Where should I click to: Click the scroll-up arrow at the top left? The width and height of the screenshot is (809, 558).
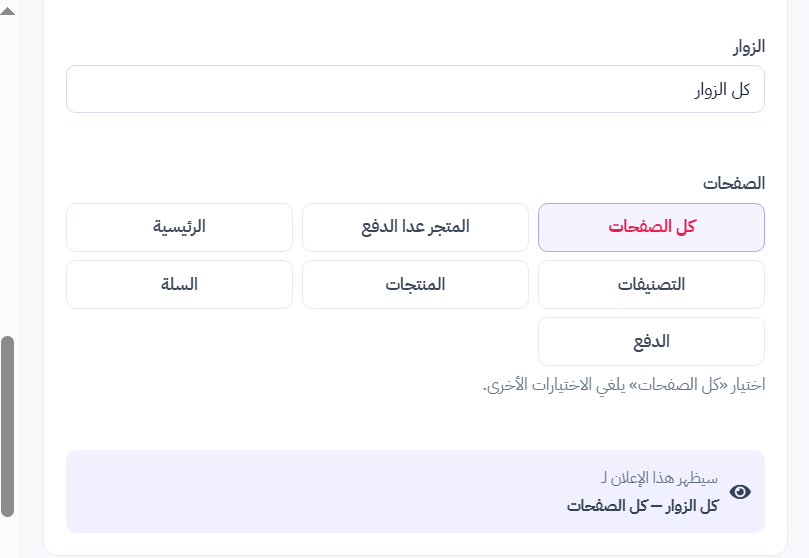click(x=8, y=11)
